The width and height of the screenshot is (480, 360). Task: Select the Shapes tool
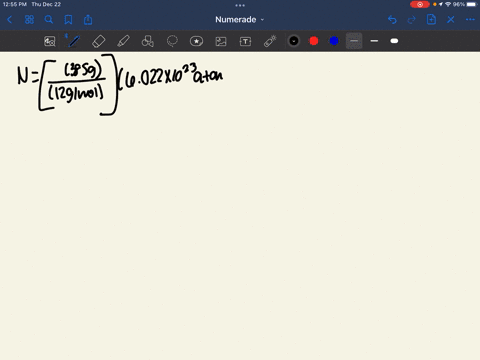pos(148,41)
